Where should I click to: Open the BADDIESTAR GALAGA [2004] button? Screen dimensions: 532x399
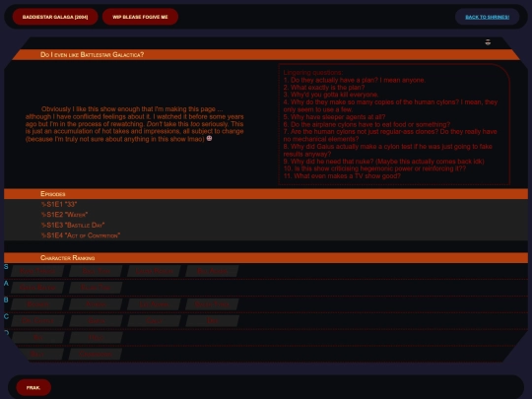point(55,17)
